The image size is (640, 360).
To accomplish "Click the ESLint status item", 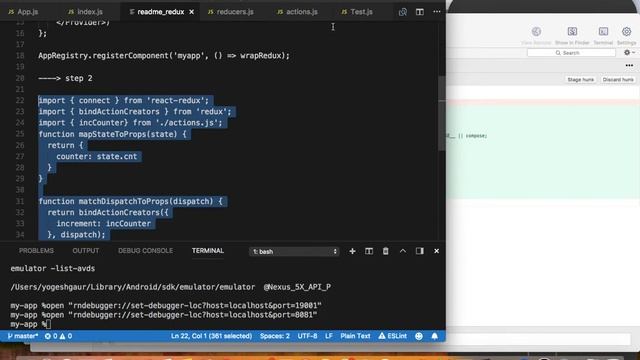I will coord(392,336).
